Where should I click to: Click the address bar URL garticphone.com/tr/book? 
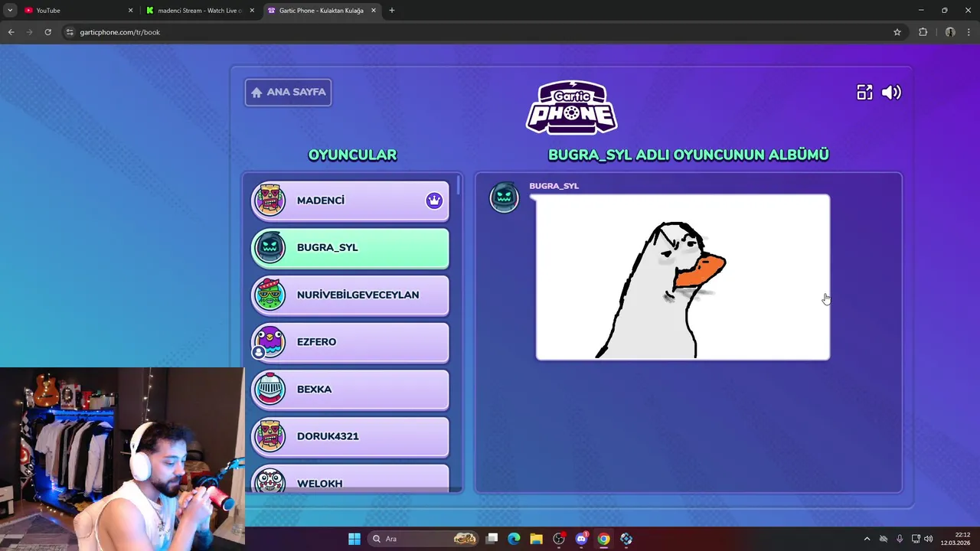pyautogui.click(x=119, y=32)
